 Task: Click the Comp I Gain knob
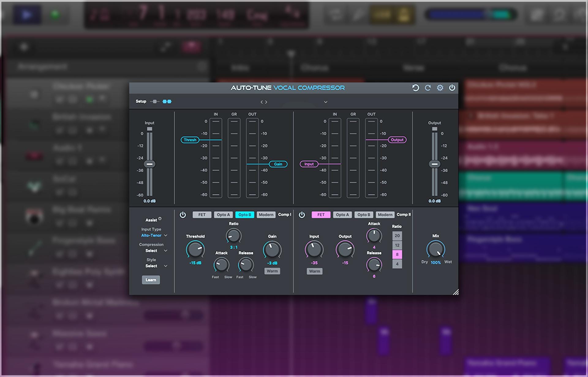pyautogui.click(x=272, y=250)
